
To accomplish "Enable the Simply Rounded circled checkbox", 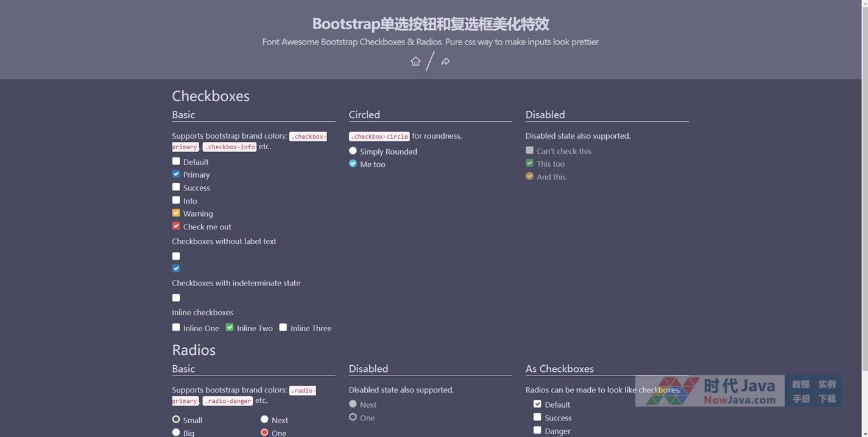I will 353,151.
